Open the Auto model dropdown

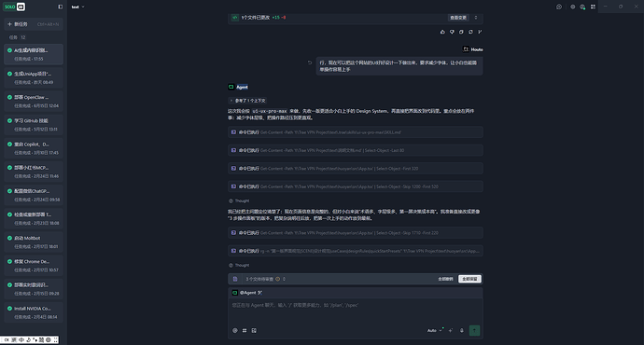click(x=435, y=330)
